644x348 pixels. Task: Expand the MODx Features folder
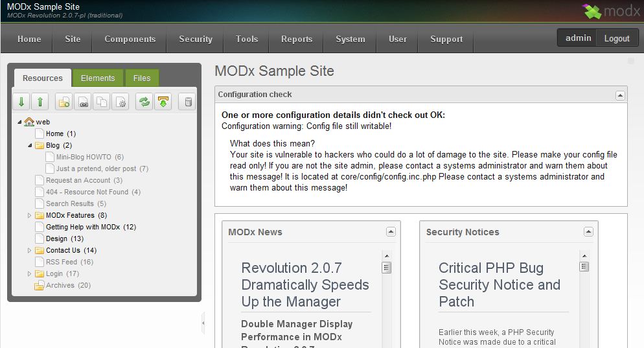(29, 215)
